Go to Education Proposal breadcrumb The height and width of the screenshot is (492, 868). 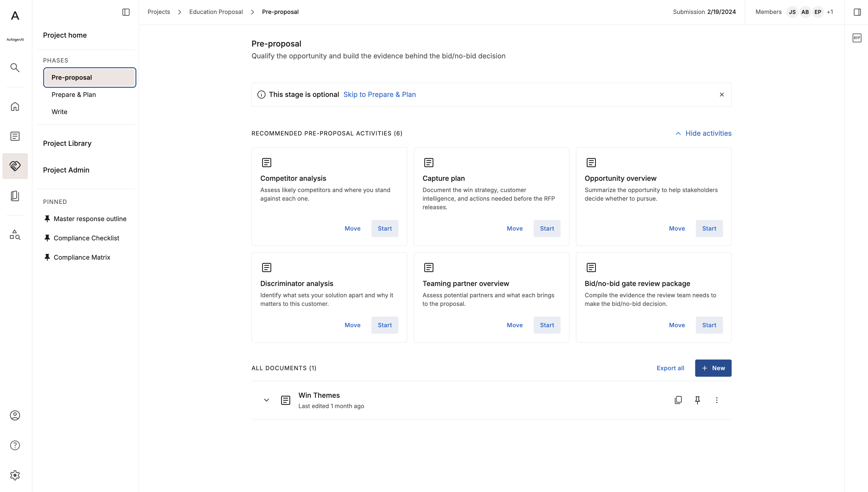(216, 12)
